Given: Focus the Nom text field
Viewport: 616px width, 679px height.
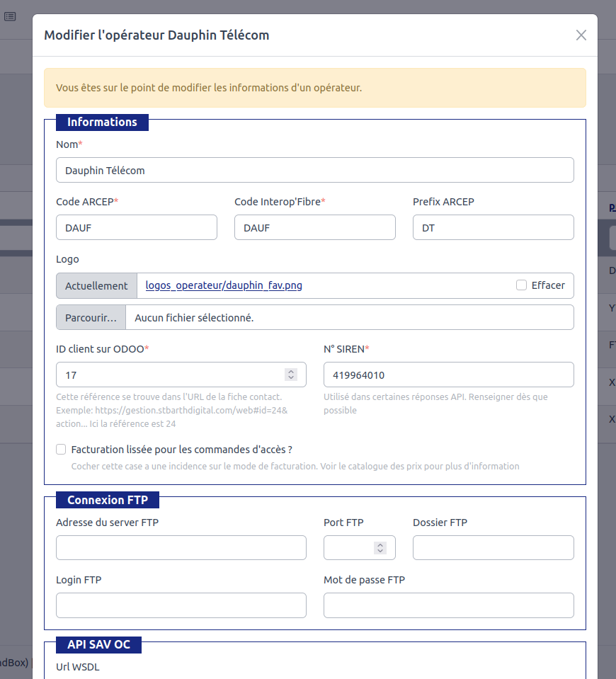Looking at the screenshot, I should tap(314, 170).
